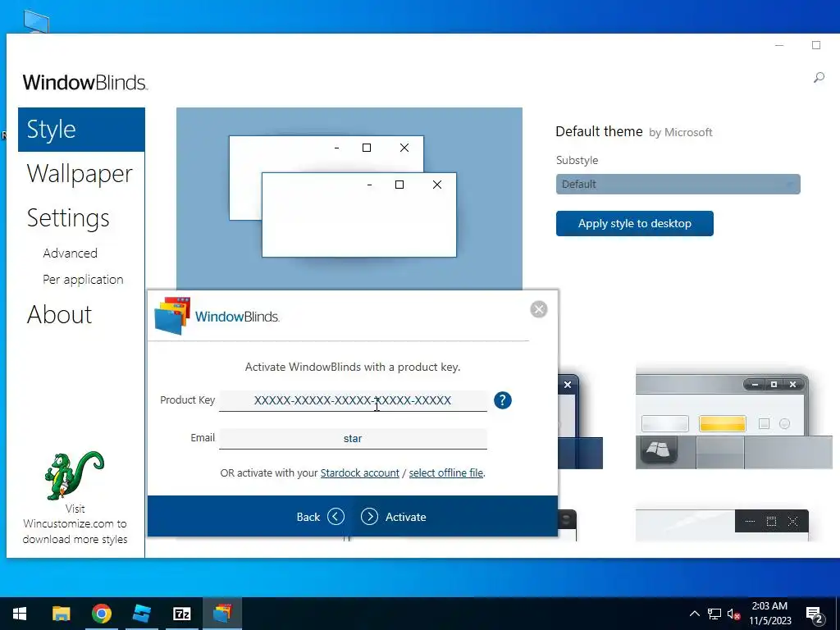Click the Email input field
This screenshot has height=630, width=840.
(x=353, y=439)
